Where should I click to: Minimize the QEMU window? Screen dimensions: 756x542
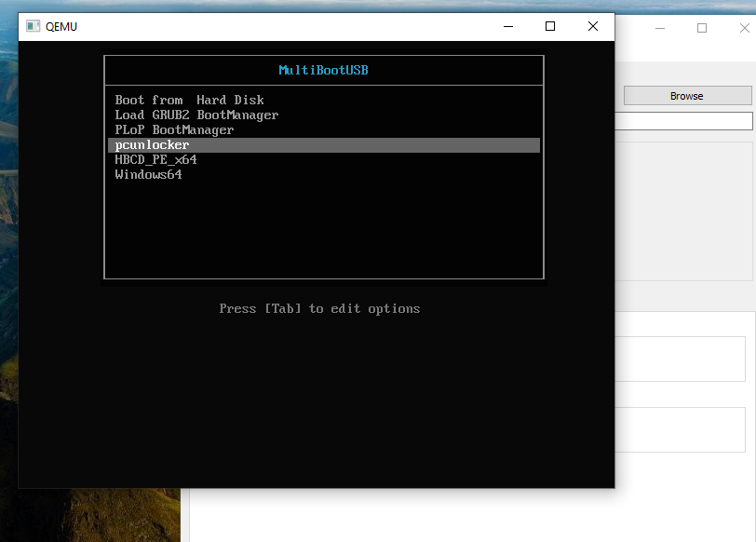tap(508, 26)
